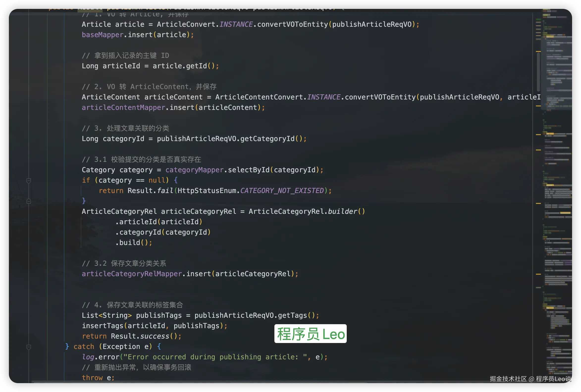Viewport: 581px width, 392px height.
Task: Click yellow warning stripe just above scrollbar thumb
Action: [538, 51]
